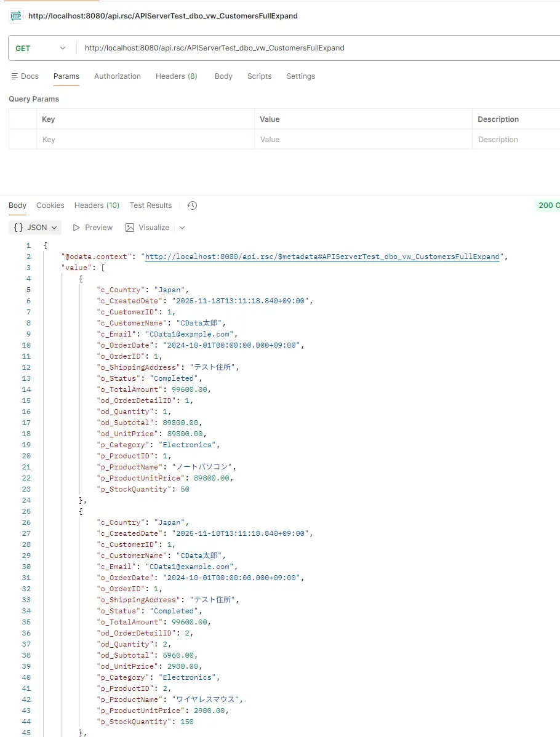Open the request Headers (8) tab
The height and width of the screenshot is (737, 560).
(176, 76)
